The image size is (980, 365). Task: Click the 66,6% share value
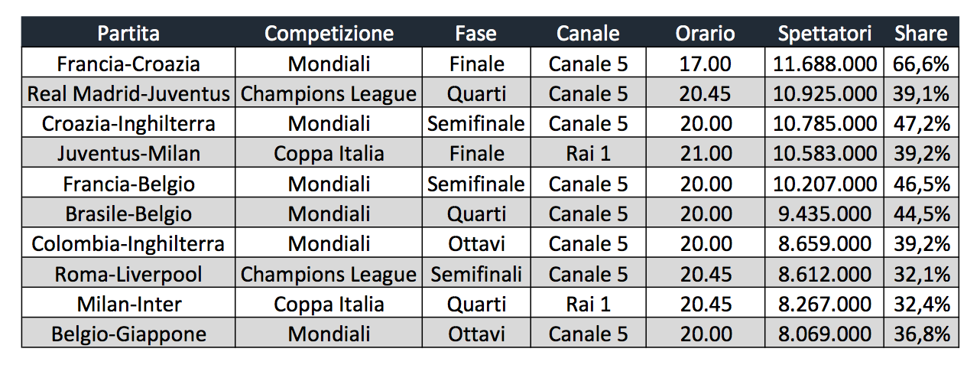tap(920, 64)
